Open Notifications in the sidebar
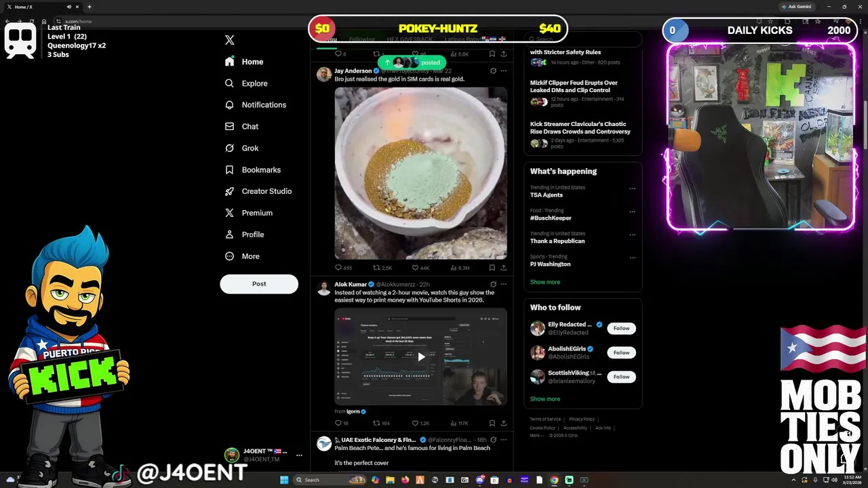 point(255,105)
